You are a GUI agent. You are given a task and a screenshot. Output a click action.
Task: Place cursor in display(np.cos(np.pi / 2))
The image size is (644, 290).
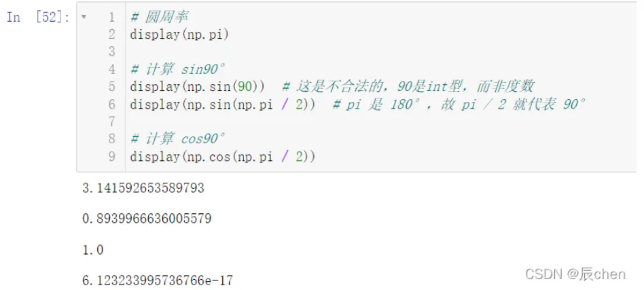[223, 157]
